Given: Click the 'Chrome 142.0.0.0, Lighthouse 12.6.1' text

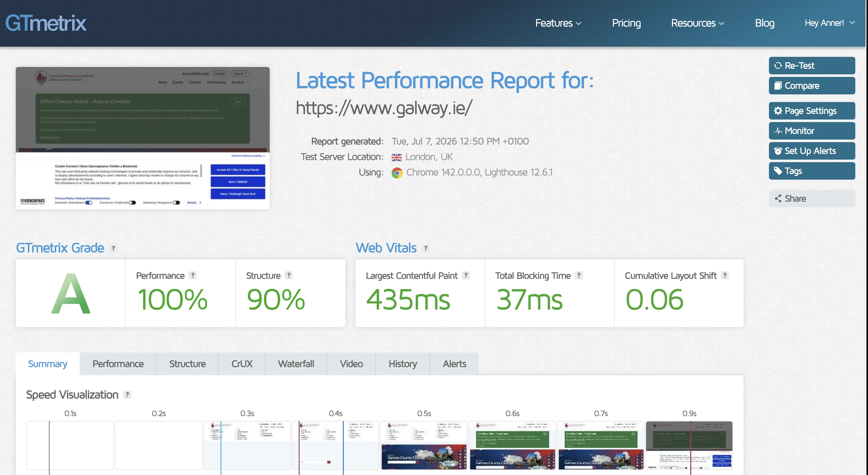Looking at the screenshot, I should [x=479, y=172].
